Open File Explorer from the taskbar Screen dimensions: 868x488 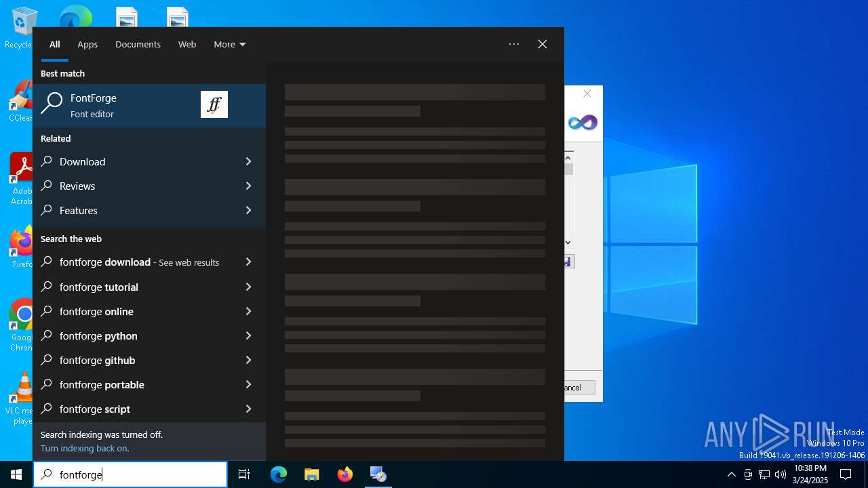click(311, 474)
